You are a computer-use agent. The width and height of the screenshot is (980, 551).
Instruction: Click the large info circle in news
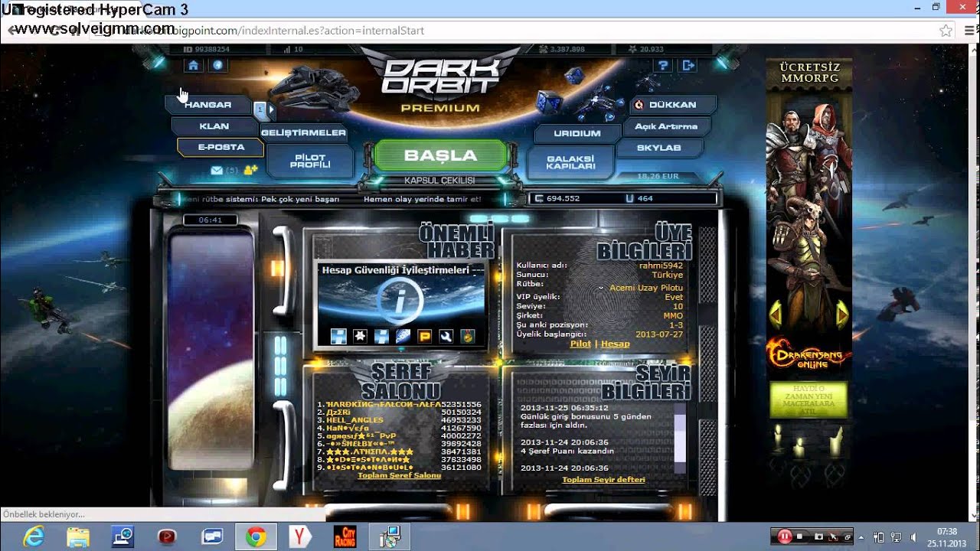400,300
